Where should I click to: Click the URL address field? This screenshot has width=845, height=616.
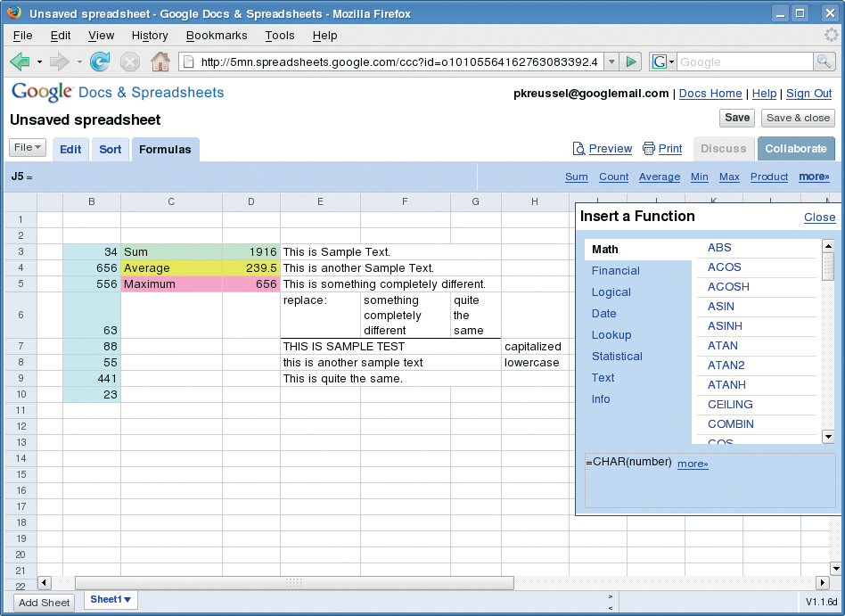[398, 62]
